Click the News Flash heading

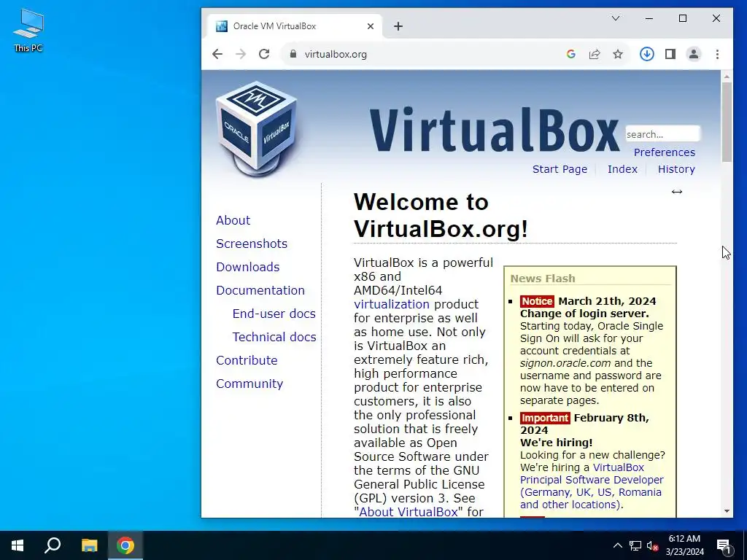tap(543, 279)
